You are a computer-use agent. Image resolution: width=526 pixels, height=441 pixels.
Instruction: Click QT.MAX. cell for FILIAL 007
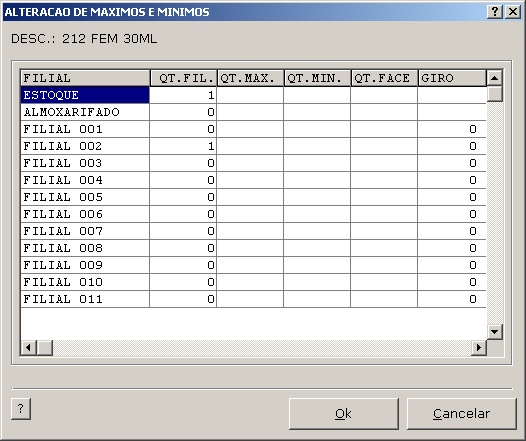[250, 231]
